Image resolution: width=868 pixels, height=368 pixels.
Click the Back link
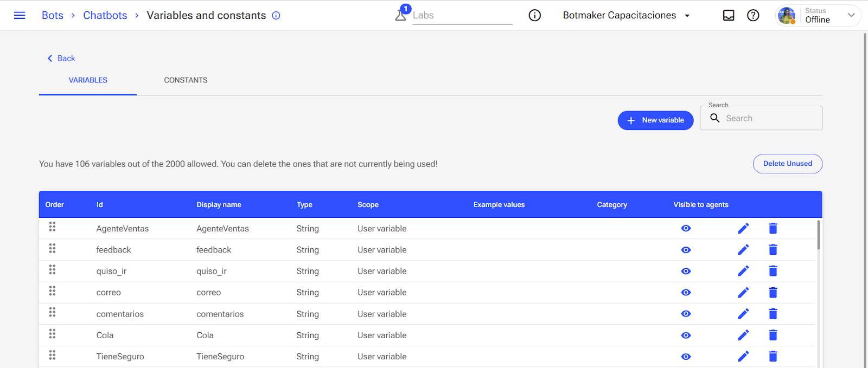(x=61, y=58)
